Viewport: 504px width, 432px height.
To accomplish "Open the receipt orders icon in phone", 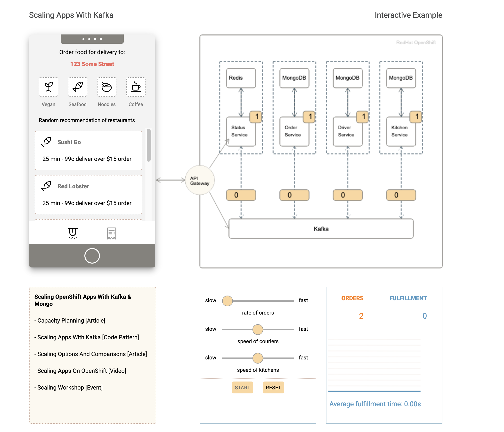I will point(111,233).
